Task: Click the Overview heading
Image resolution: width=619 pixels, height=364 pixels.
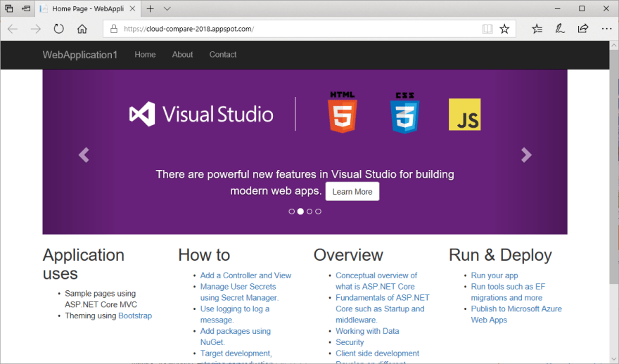Action: point(348,255)
